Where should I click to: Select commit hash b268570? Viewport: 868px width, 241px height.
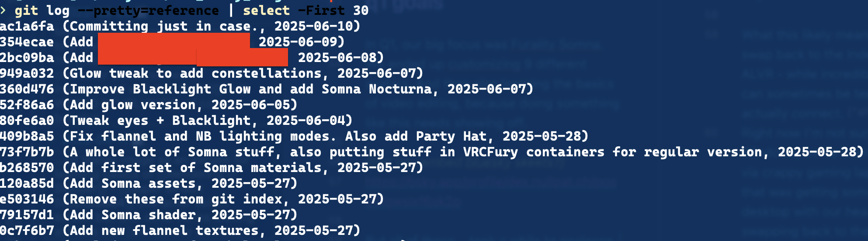27,168
